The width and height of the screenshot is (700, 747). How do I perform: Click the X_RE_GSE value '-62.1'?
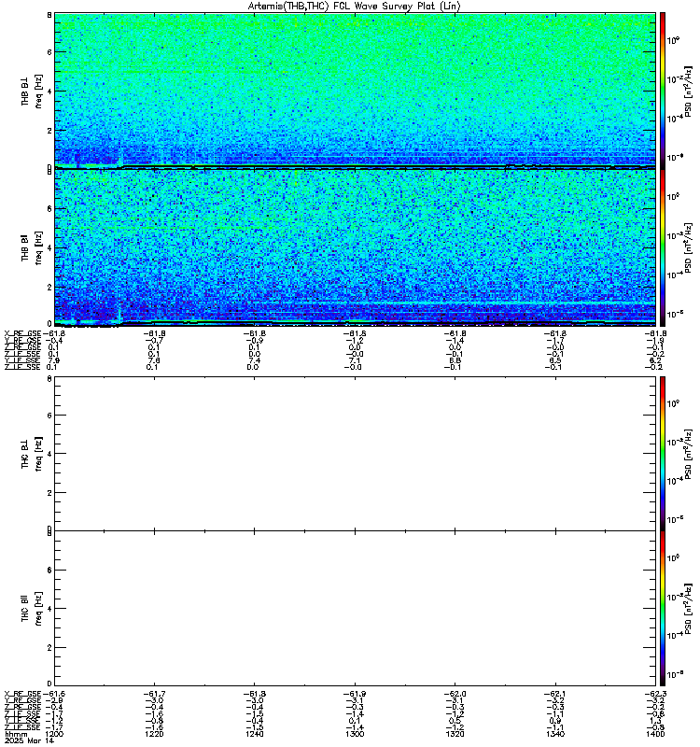[555, 694]
